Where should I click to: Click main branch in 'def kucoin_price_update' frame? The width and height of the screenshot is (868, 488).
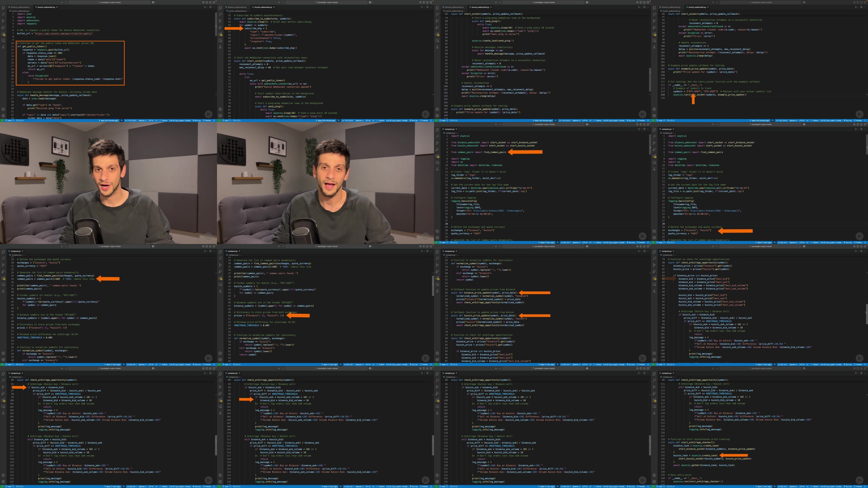click(x=442, y=364)
